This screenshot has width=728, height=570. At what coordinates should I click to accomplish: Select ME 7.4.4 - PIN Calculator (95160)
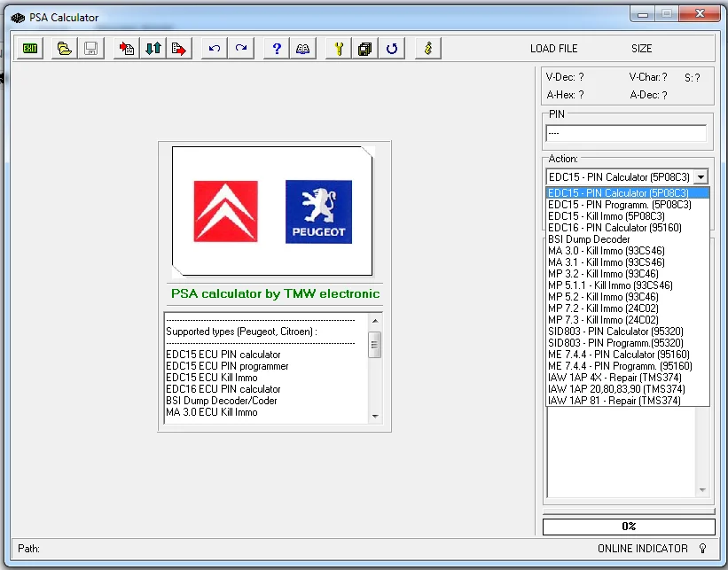tap(628, 355)
